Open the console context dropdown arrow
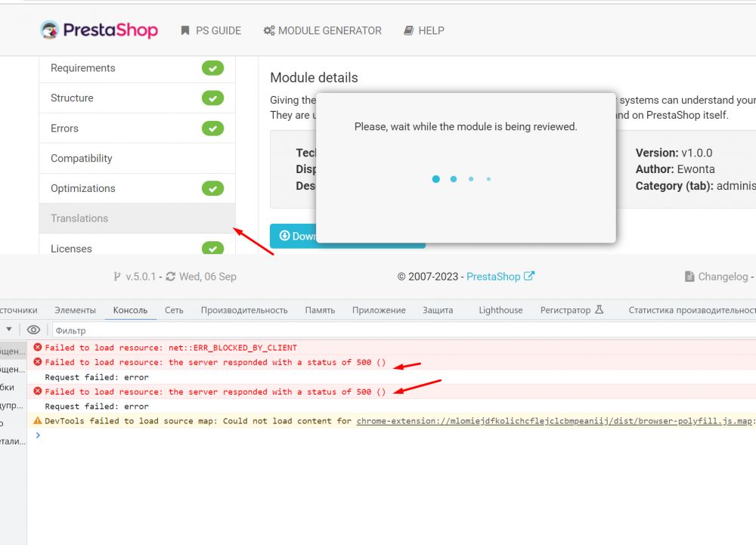 click(9, 330)
